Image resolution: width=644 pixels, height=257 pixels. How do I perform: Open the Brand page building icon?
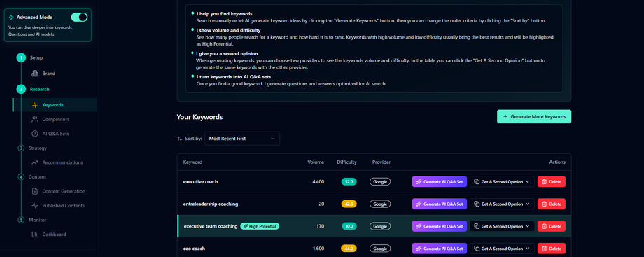35,74
